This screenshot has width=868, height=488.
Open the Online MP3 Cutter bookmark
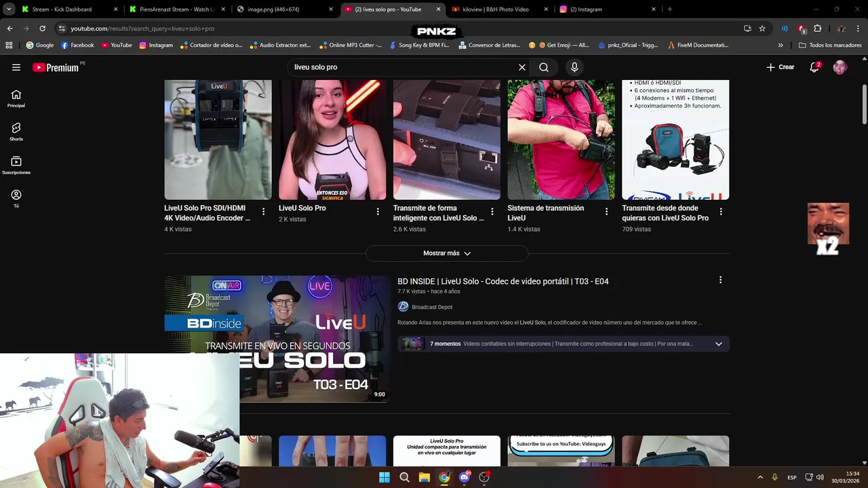pos(351,45)
